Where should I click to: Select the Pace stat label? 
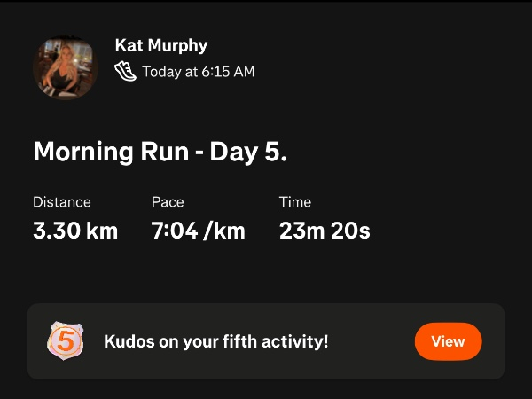pyautogui.click(x=168, y=202)
